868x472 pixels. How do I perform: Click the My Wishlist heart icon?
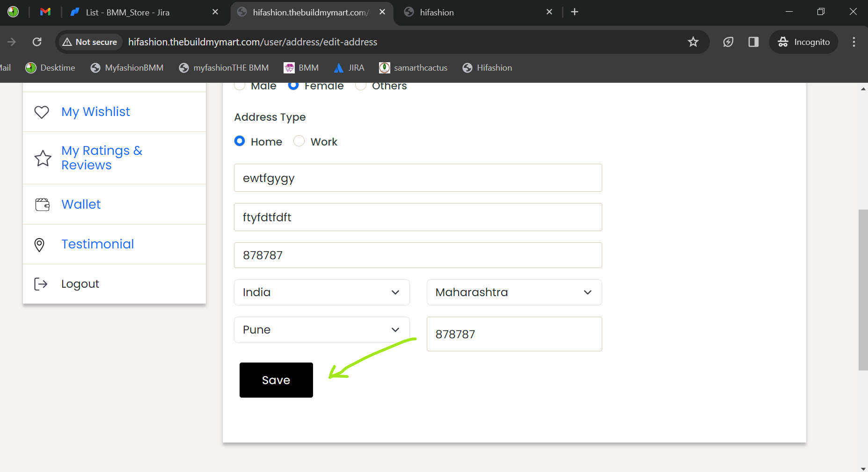42,112
